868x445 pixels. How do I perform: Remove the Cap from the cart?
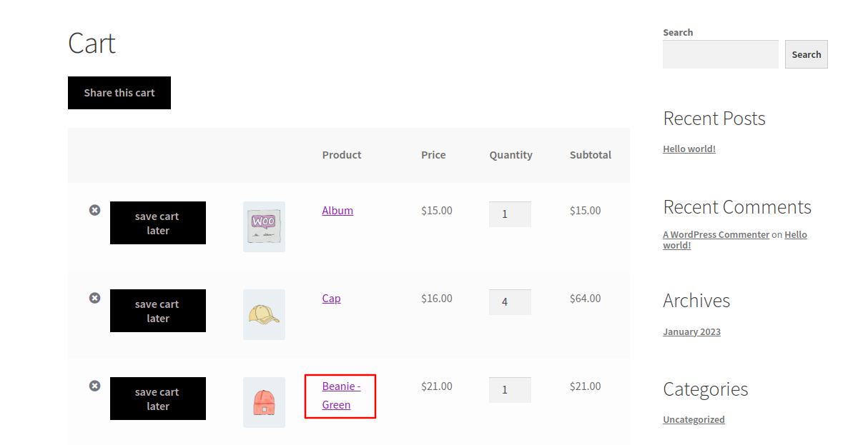pyautogui.click(x=95, y=298)
